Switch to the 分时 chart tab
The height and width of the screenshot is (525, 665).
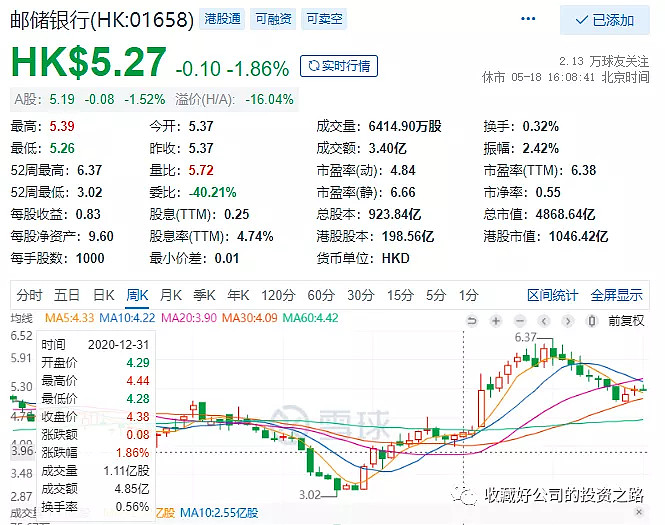tap(29, 295)
